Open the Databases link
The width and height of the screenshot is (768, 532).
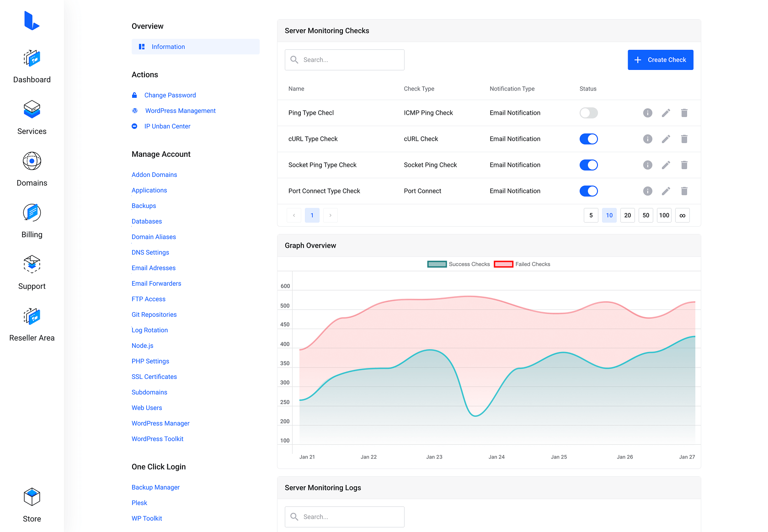[x=147, y=221]
